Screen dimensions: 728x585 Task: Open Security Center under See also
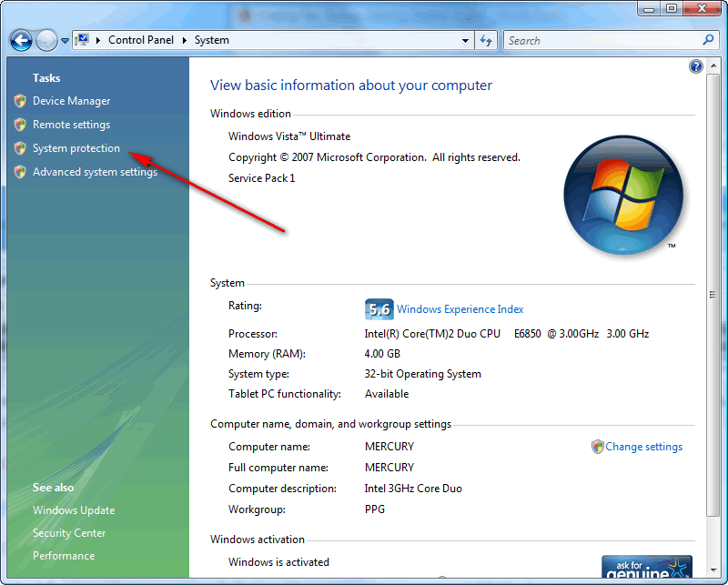point(69,533)
